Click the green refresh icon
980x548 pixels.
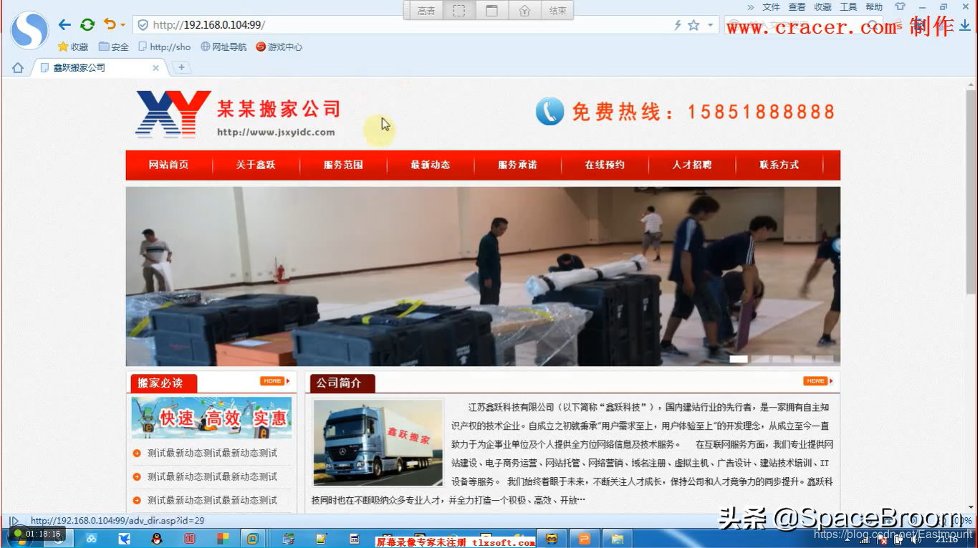pos(87,25)
